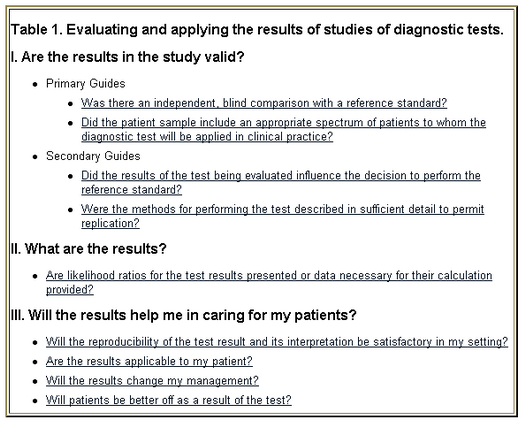The width and height of the screenshot is (525, 428).
Task: Open the independent, blind comparison link
Action: 264,103
